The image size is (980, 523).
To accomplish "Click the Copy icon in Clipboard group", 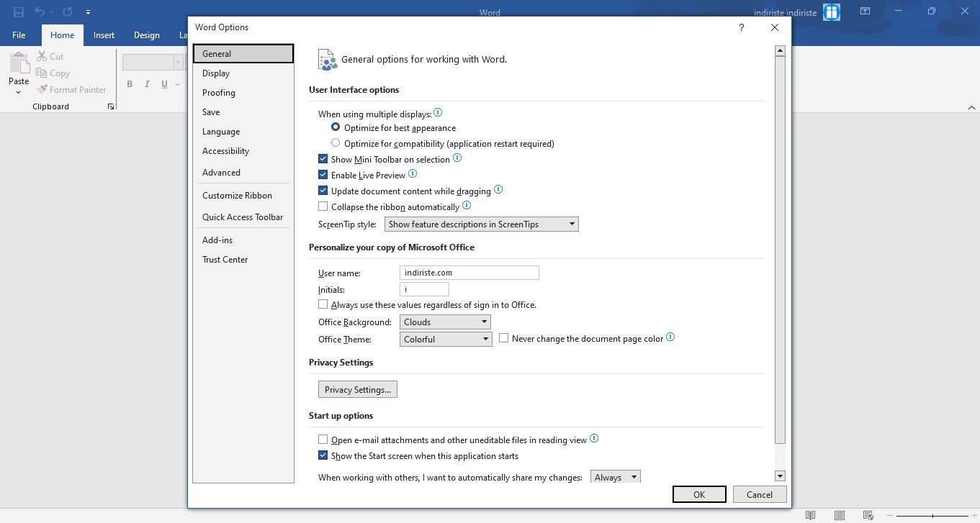I will 42,73.
